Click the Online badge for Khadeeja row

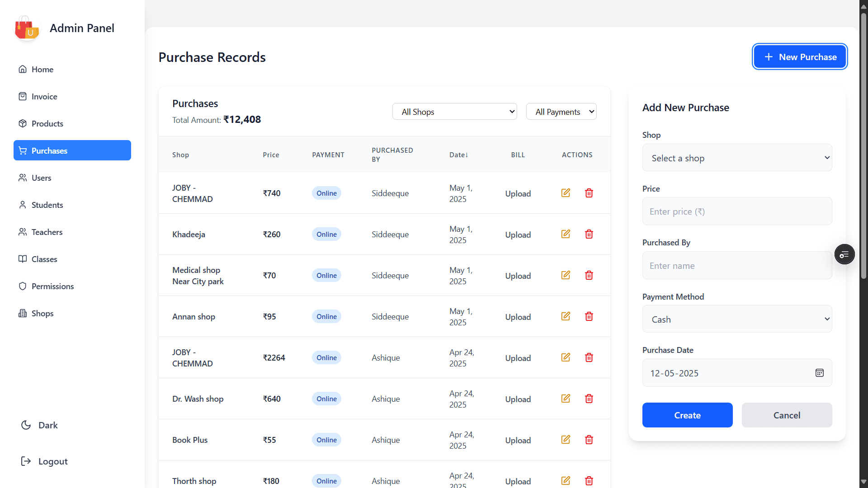pos(326,234)
